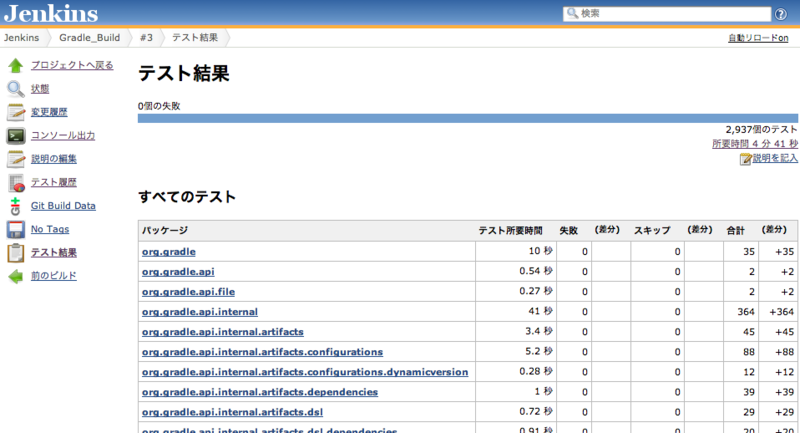
Task: Open org.gradle.api.internal.artifacts.dsl link
Action: pos(232,412)
